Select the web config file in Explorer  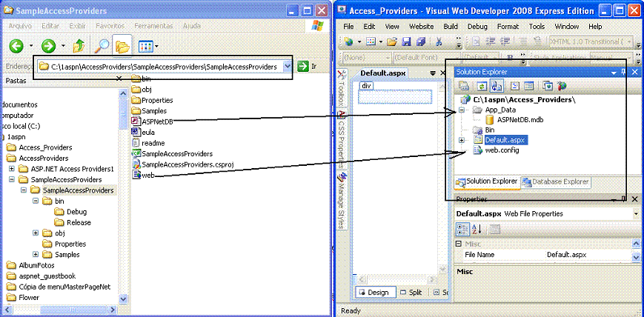pyautogui.click(x=142, y=175)
